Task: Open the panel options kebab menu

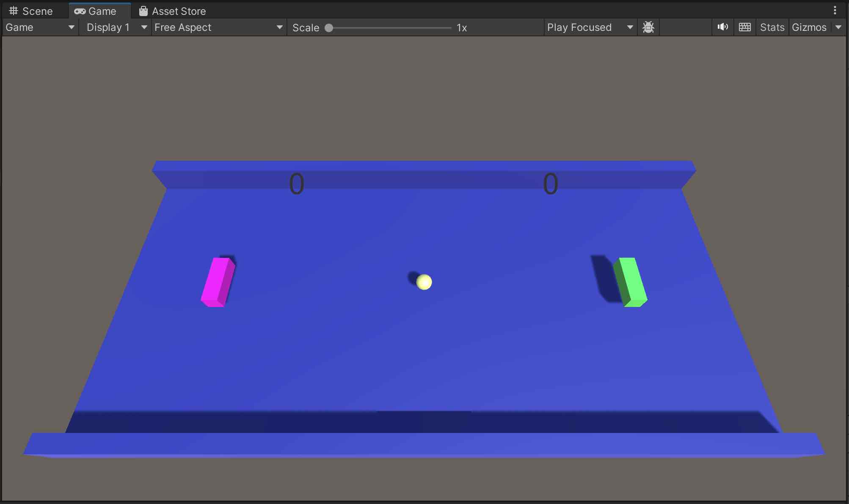Action: 835,11
